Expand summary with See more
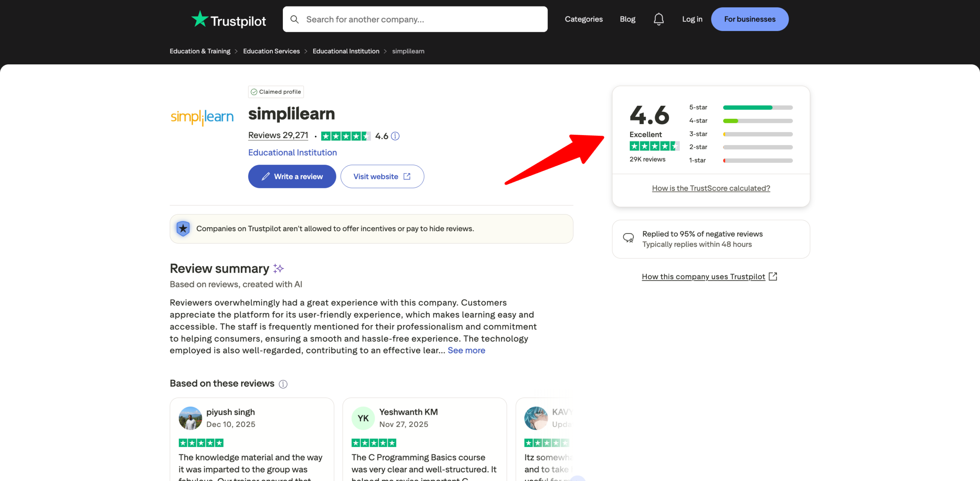980x481 pixels. tap(466, 350)
